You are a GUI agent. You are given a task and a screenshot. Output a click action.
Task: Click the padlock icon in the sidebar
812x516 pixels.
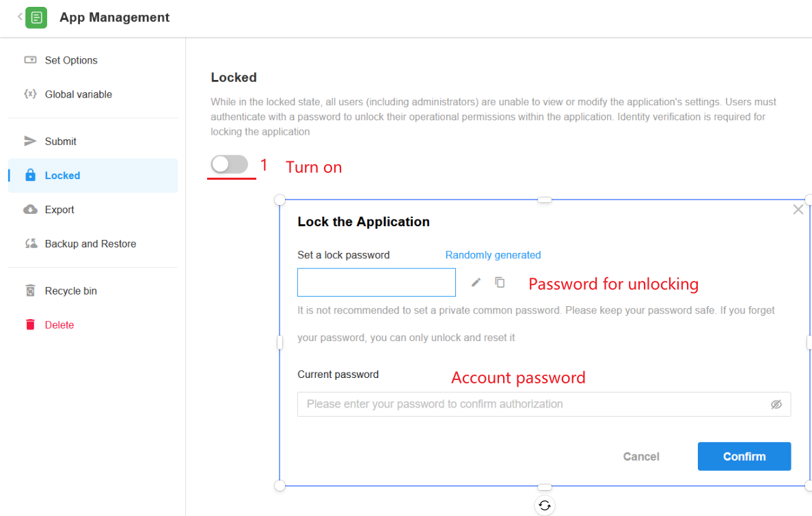pos(30,176)
